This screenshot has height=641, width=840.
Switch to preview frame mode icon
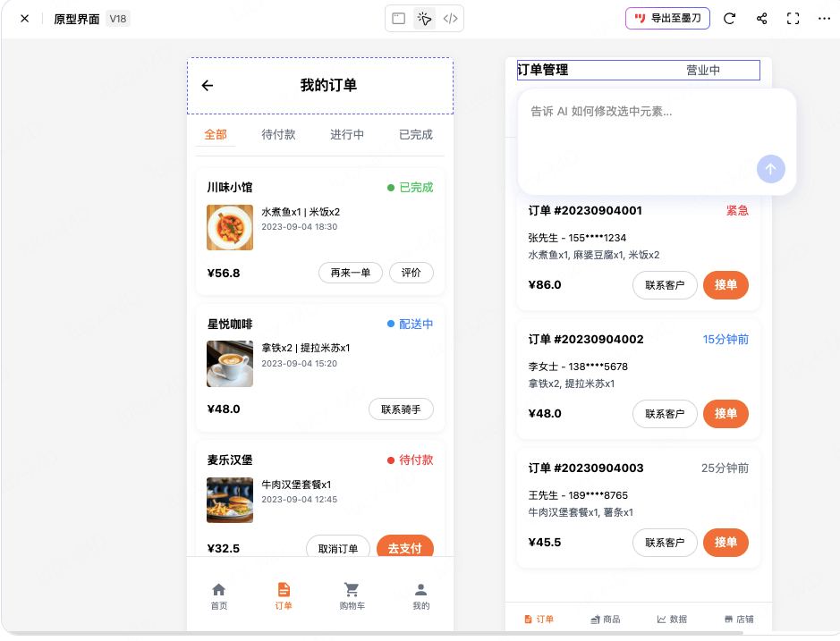click(x=399, y=19)
